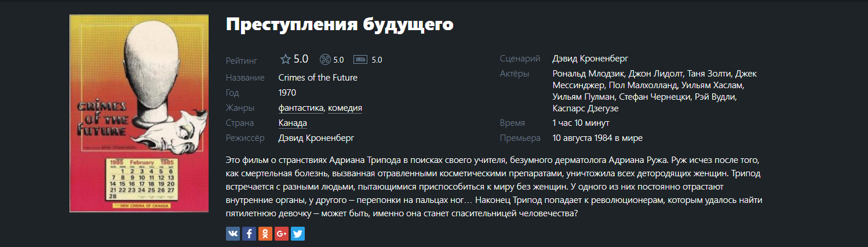The width and height of the screenshot is (868, 247).
Task: Click the year 1970
Action: [x=287, y=93]
